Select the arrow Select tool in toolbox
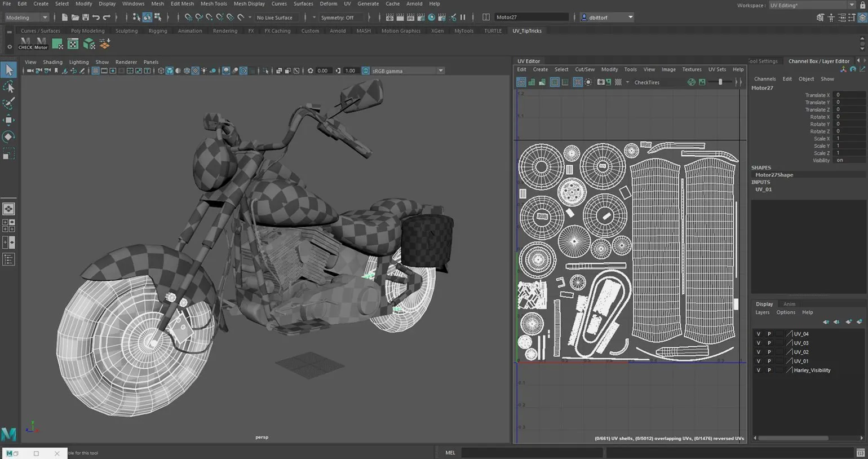Image resolution: width=868 pixels, height=459 pixels. 9,70
